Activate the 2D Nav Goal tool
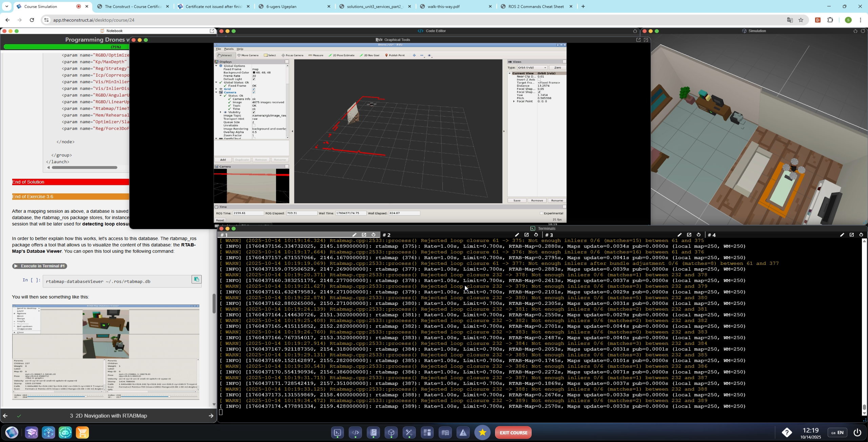 tap(369, 55)
